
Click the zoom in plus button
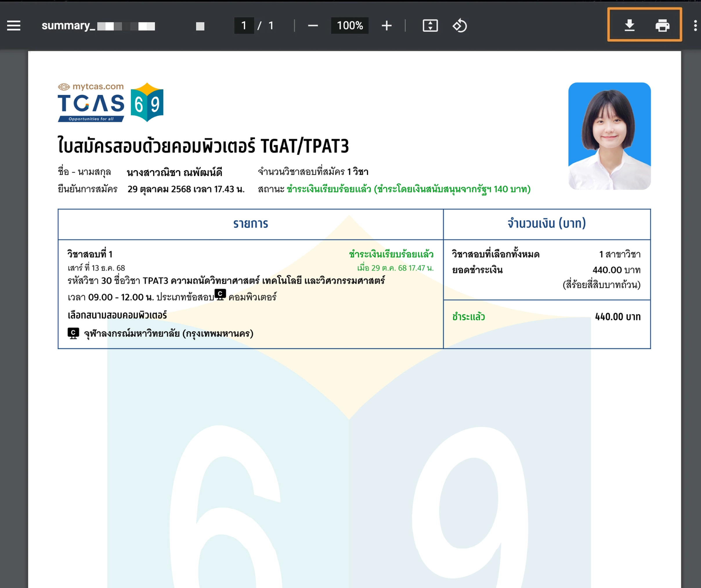(386, 26)
